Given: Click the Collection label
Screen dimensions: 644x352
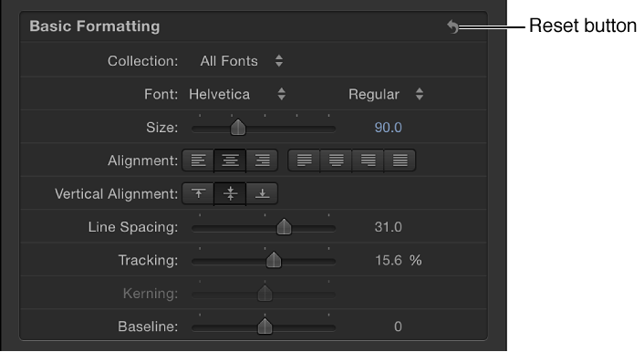Looking at the screenshot, I should [x=142, y=61].
